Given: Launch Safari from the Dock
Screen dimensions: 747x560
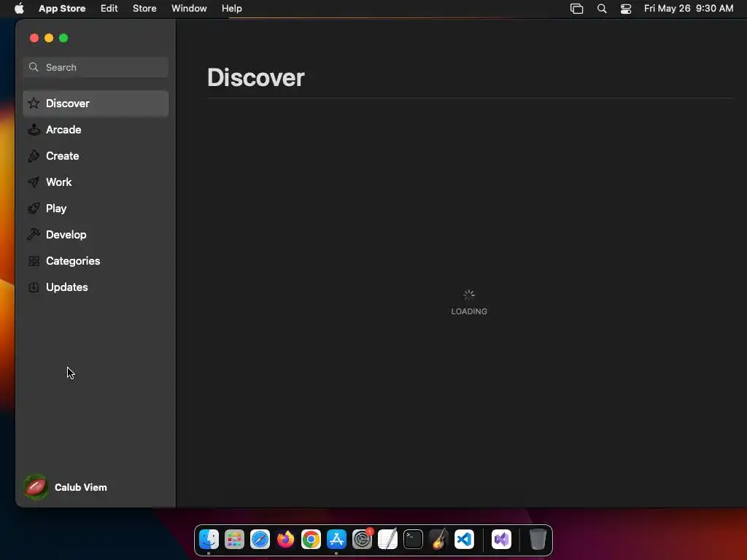Looking at the screenshot, I should point(260,539).
